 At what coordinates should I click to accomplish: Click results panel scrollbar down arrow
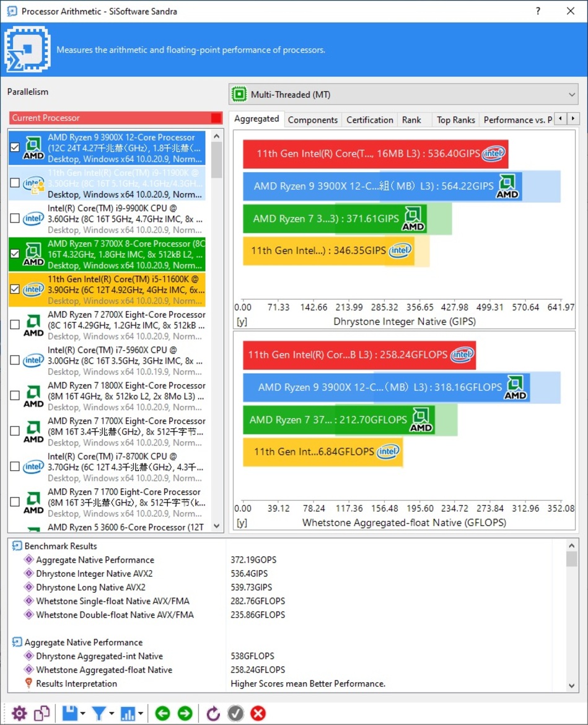click(x=572, y=686)
